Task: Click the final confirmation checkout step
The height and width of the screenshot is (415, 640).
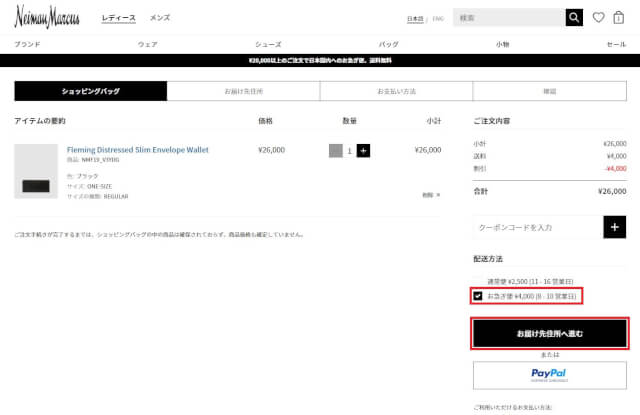Action: click(x=550, y=91)
